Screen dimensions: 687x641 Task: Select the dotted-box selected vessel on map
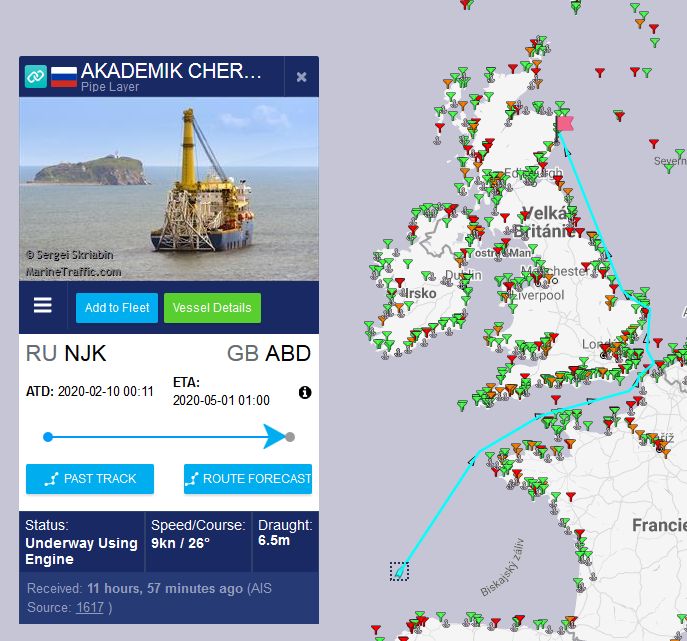pyautogui.click(x=399, y=571)
